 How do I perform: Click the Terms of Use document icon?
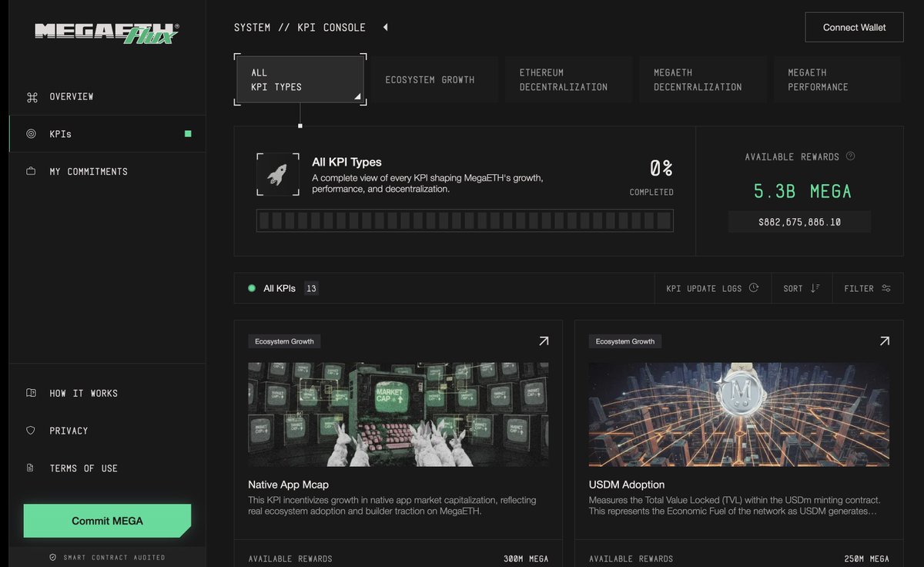[31, 468]
